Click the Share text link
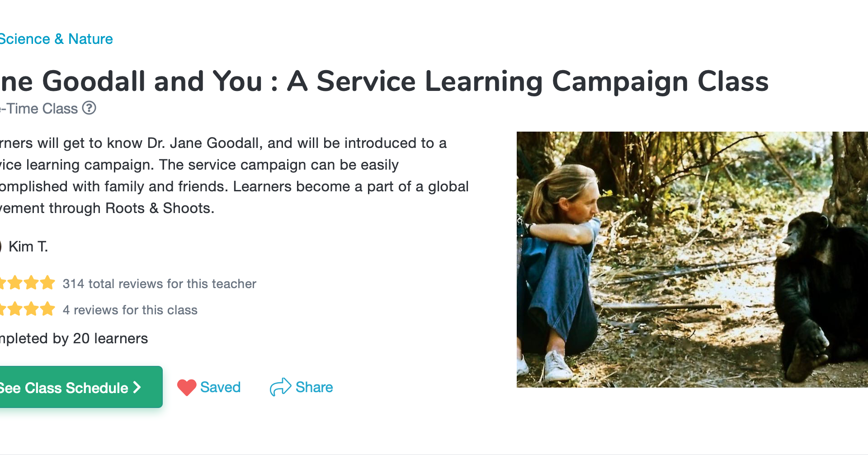 pyautogui.click(x=314, y=387)
